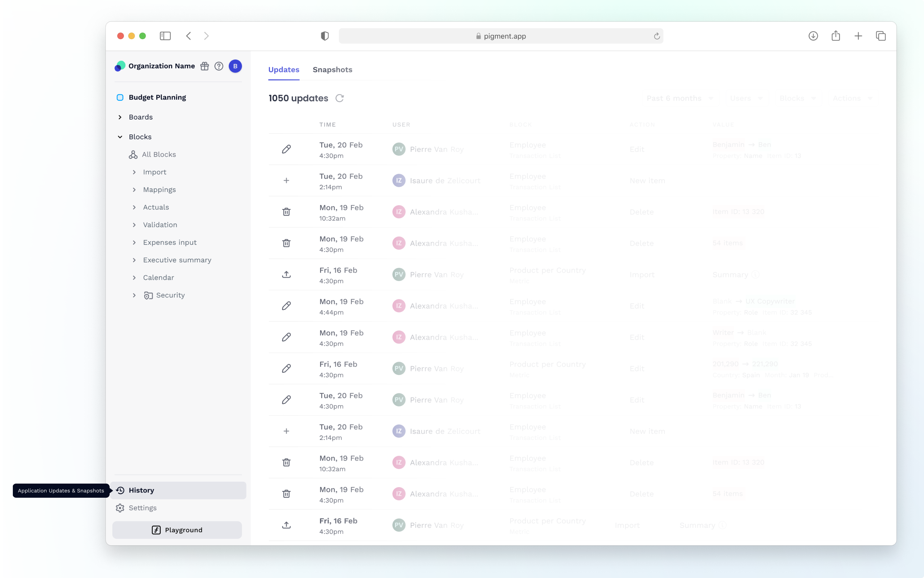The width and height of the screenshot is (924, 578).
Task: Click the Pigment logo icon
Action: click(x=120, y=66)
